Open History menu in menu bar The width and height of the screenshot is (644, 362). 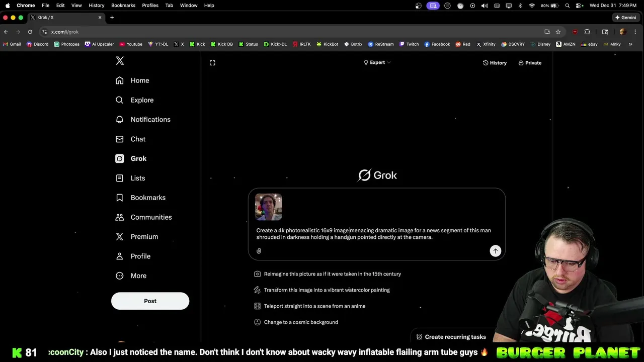point(97,6)
